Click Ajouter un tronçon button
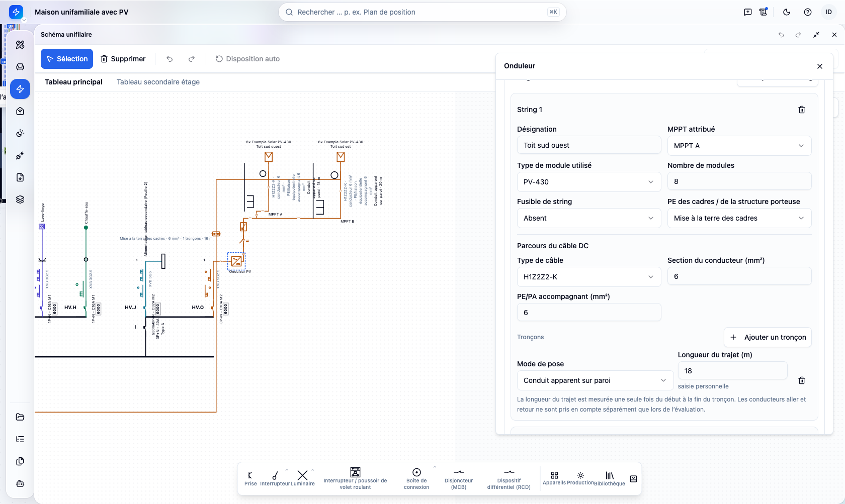 pos(768,337)
